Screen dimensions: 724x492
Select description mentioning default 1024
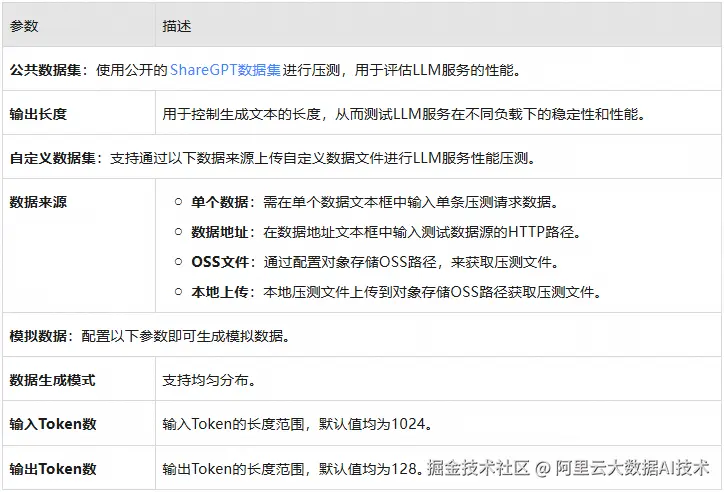tap(297, 424)
